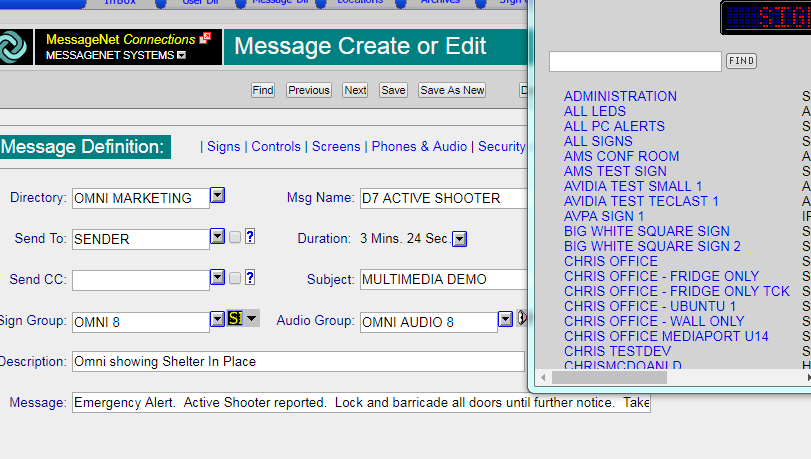Select CHRIS OFFICE - FRIDGE ONLY TCK entry
Image resolution: width=811 pixels, height=459 pixels.
pos(677,291)
